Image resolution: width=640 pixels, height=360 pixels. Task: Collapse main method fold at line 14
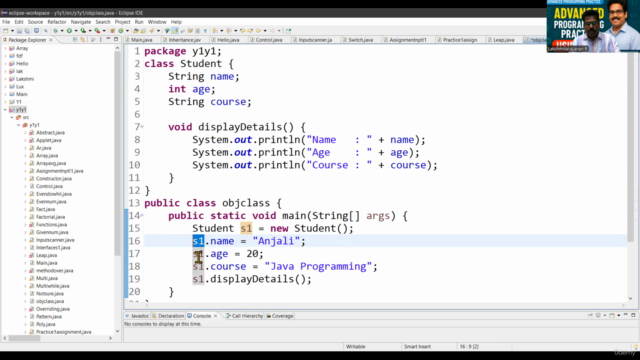(142, 216)
